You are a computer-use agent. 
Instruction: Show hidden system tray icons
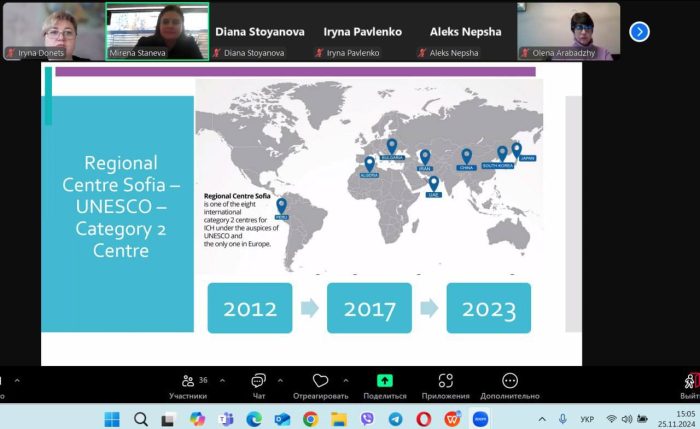pyautogui.click(x=543, y=419)
